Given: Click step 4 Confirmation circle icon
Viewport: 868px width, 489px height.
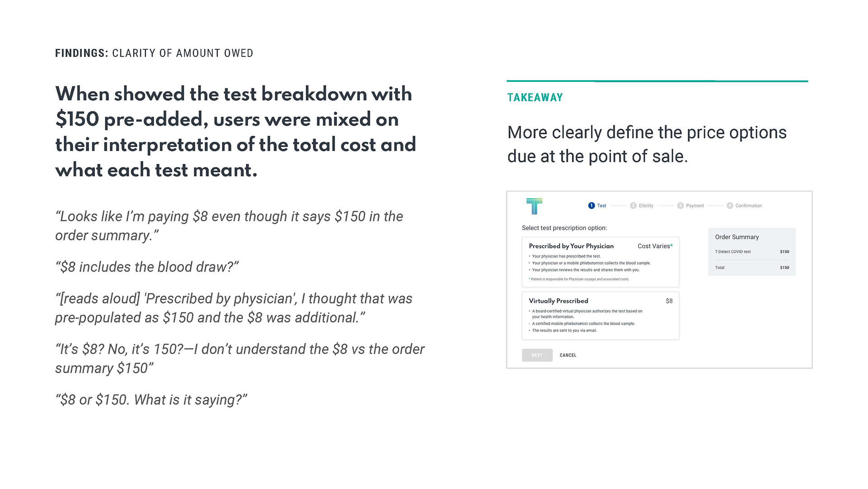Looking at the screenshot, I should coord(730,206).
